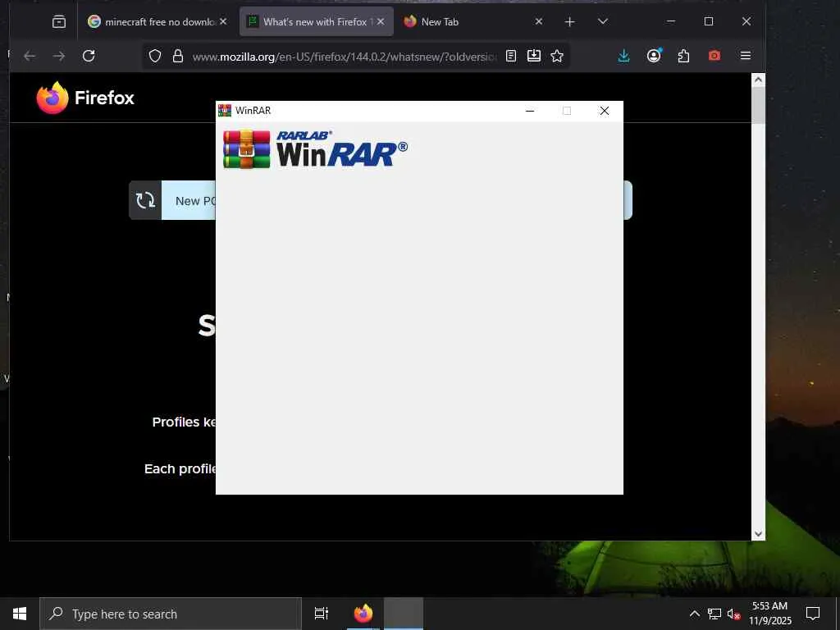This screenshot has width=840, height=630.
Task: Click the page scrollbar up arrow
Action: click(758, 80)
